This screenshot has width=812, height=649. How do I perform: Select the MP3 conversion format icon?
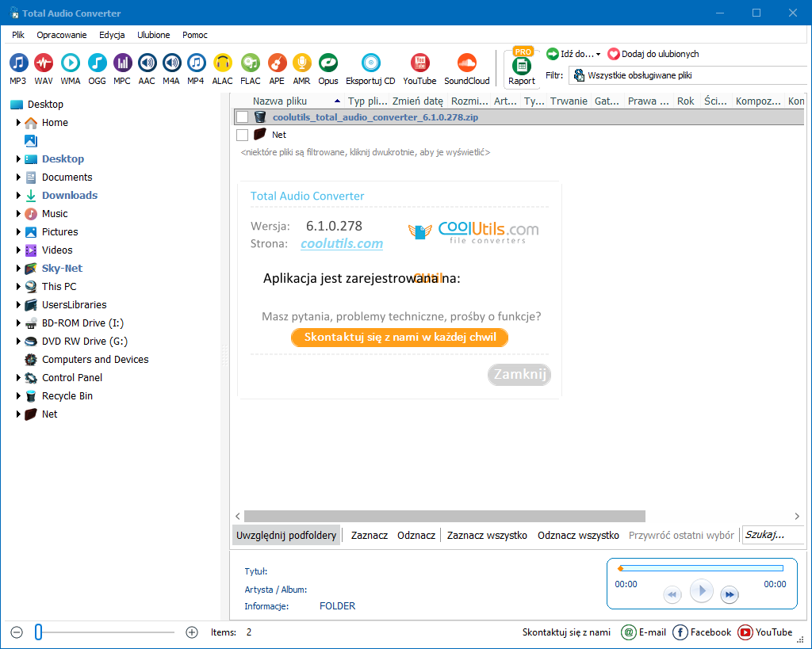[18, 68]
